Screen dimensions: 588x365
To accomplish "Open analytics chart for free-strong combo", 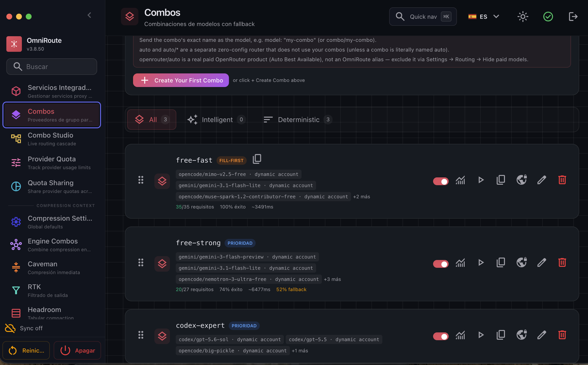I will 460,263.
